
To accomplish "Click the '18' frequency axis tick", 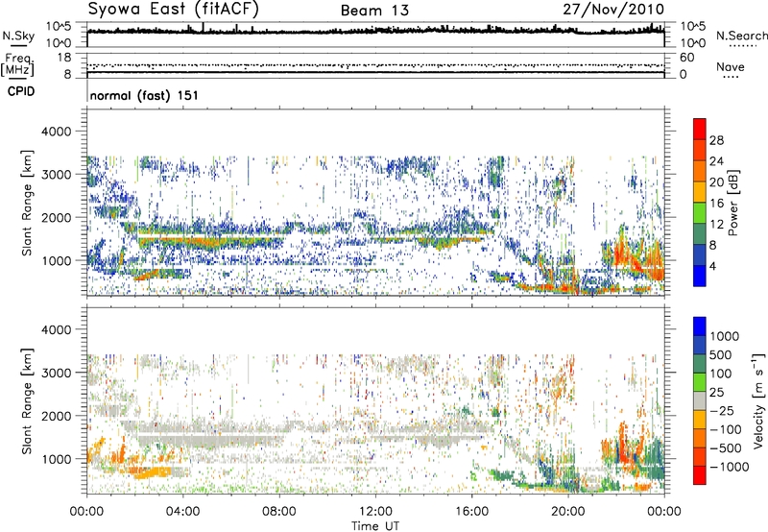I will coord(64,58).
